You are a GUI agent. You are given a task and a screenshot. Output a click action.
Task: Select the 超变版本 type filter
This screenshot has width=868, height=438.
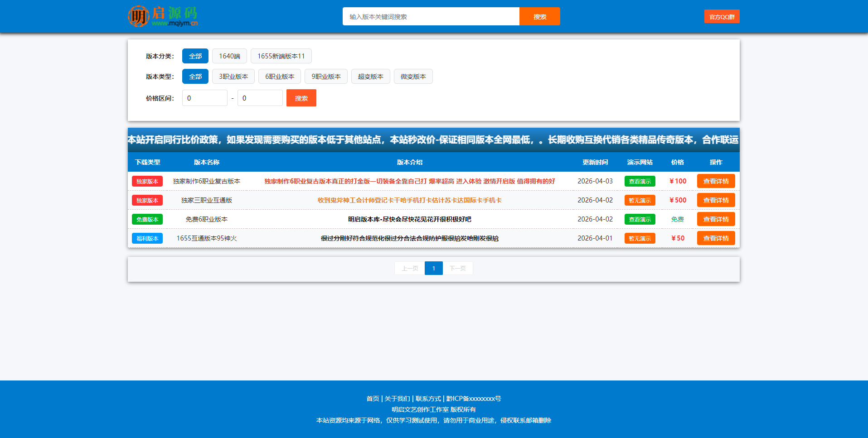pos(370,76)
